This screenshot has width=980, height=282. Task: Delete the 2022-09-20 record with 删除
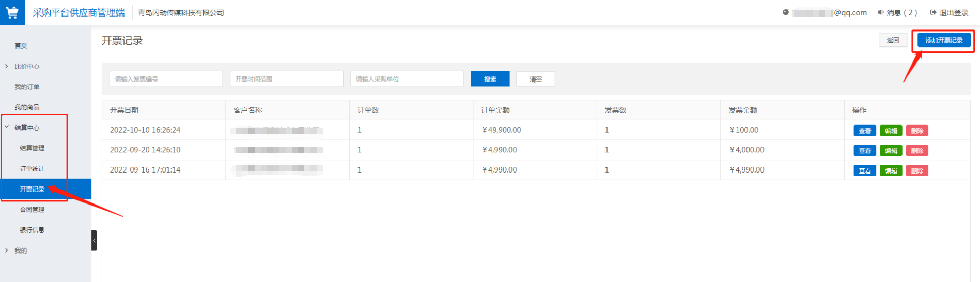click(917, 151)
